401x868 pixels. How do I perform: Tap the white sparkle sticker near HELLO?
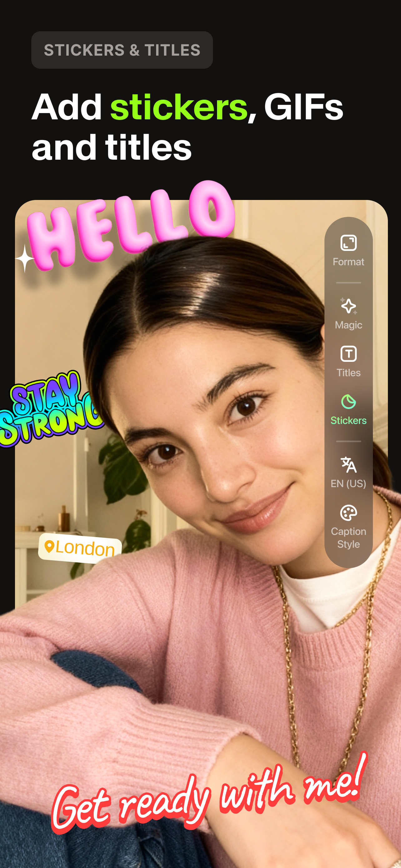point(25,258)
